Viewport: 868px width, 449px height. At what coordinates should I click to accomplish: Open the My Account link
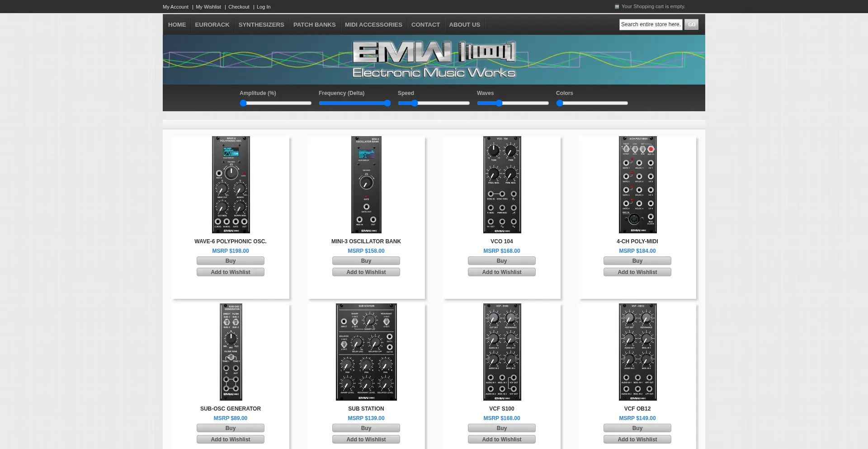175,7
